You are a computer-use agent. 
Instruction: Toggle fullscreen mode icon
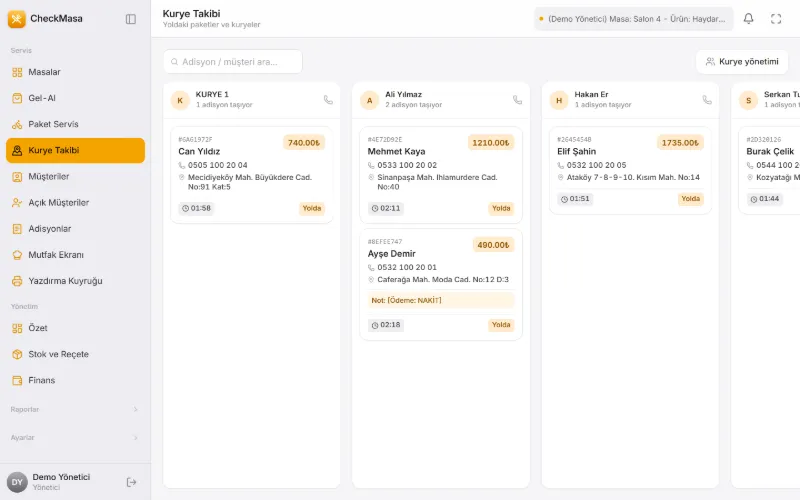tap(776, 19)
